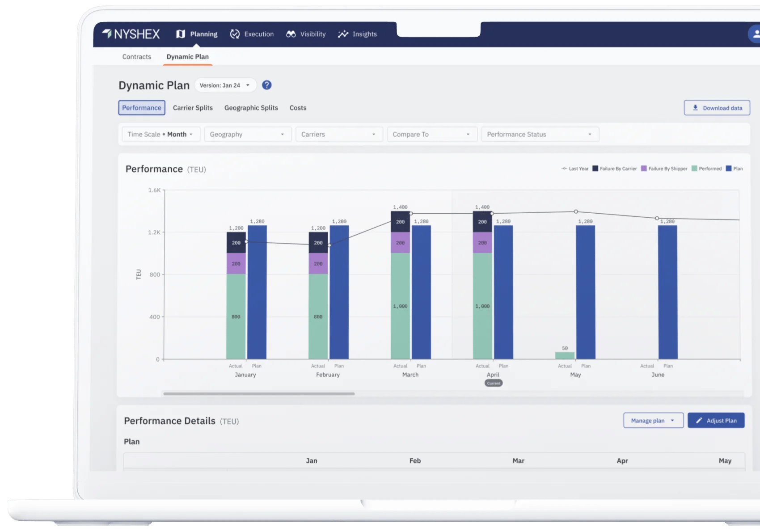Viewport: 760px width, 532px height.
Task: Click the Apr column header
Action: (622, 460)
